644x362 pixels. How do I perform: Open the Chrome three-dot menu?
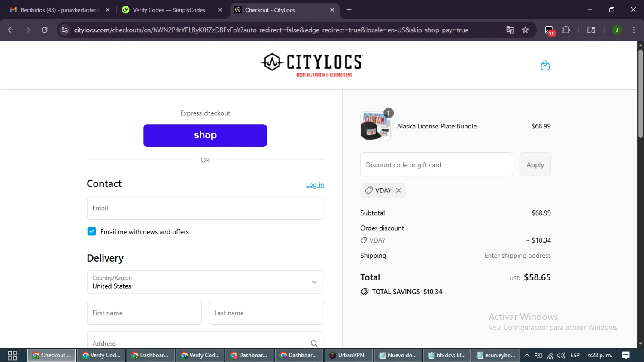(x=634, y=30)
